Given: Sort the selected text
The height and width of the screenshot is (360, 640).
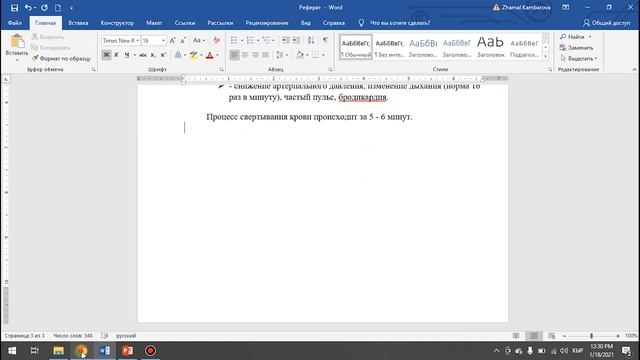Looking at the screenshot, I should pyautogui.click(x=311, y=40).
